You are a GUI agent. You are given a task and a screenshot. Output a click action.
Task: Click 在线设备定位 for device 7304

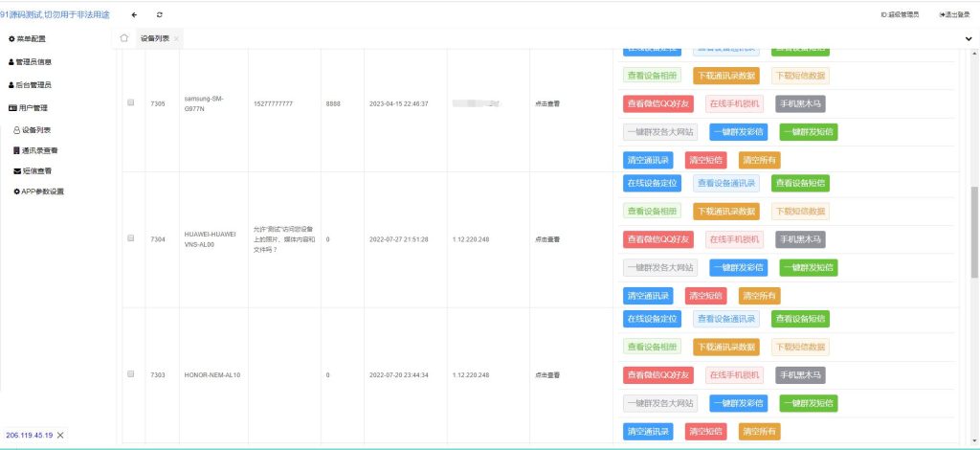(652, 183)
